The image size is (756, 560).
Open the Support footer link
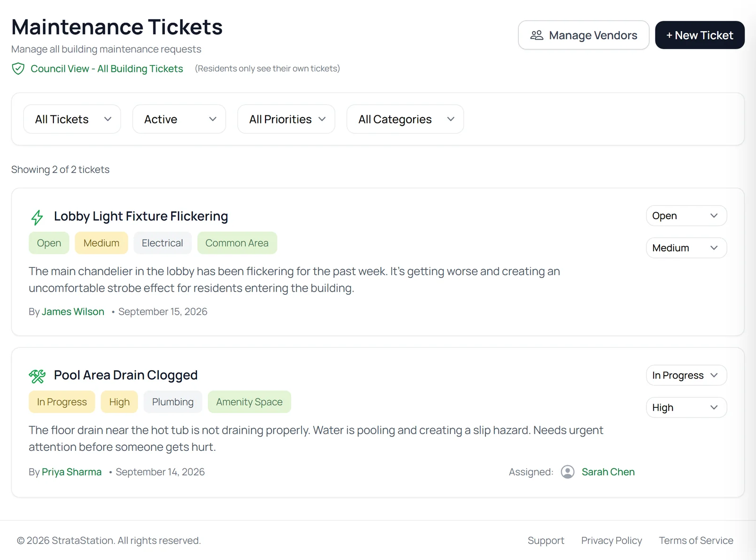point(546,541)
